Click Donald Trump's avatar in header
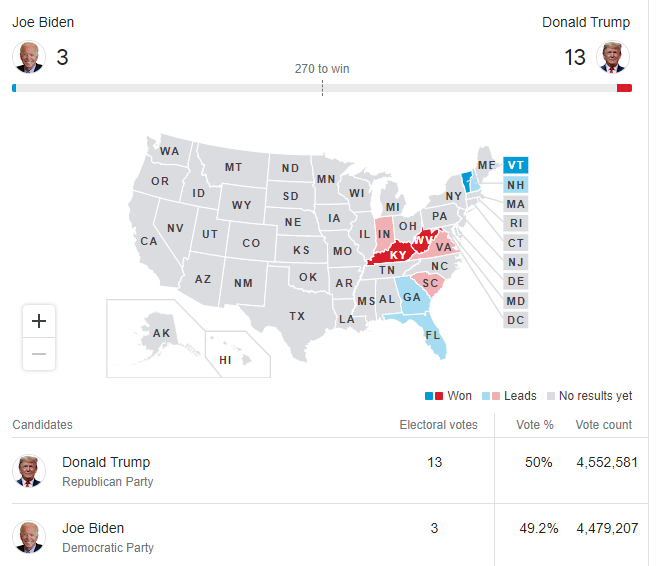The image size is (656, 566). point(613,57)
